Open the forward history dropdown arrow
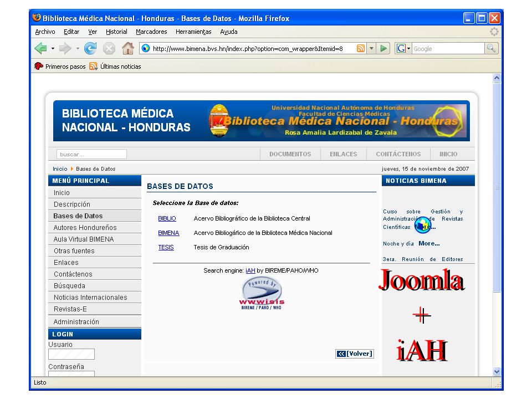Viewport: 532px width, 399px height. (x=78, y=49)
